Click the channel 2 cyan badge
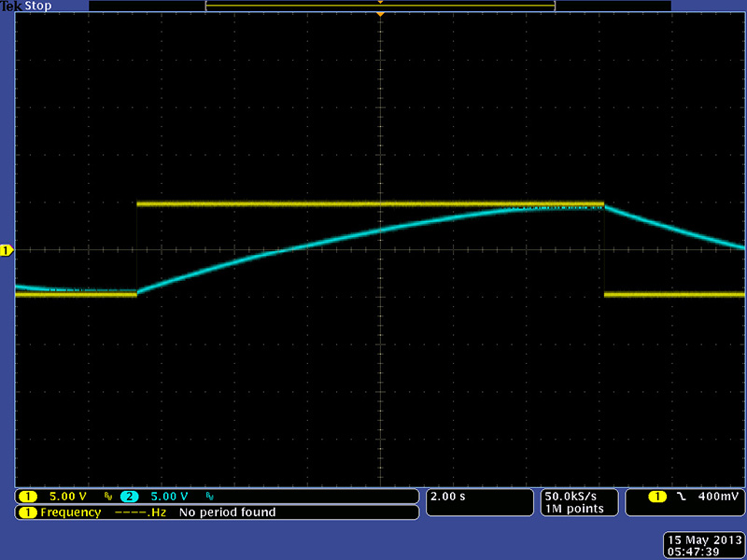Screen dimensions: 747x560 [x=128, y=497]
